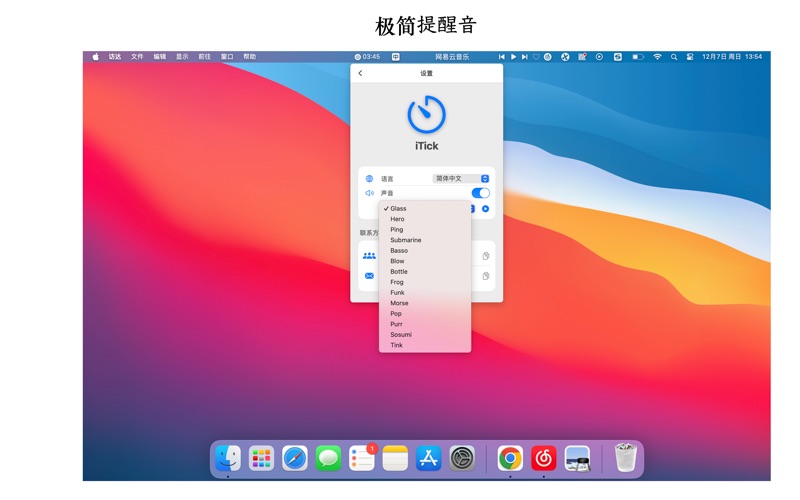Launch Safari from the dock

point(294,458)
